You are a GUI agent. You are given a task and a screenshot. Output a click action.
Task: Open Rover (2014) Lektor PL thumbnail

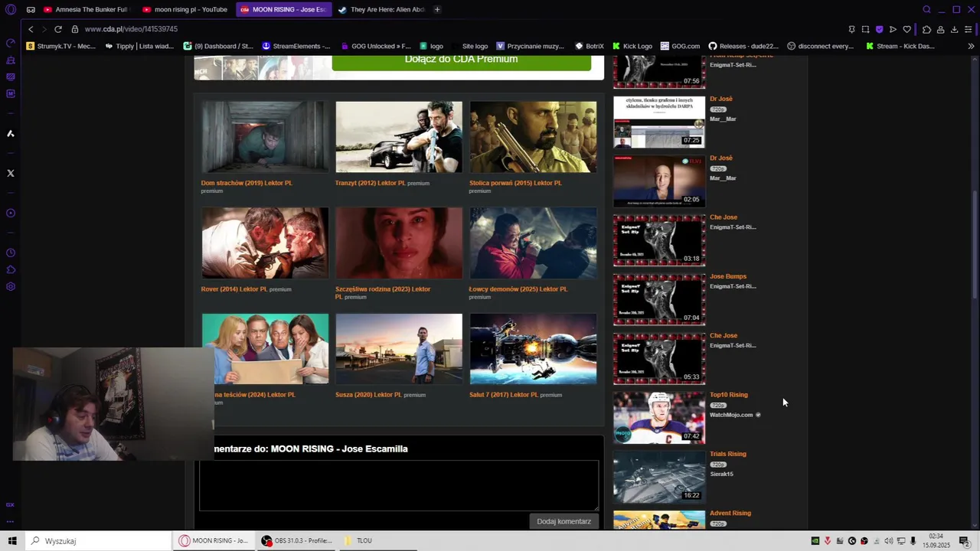pos(265,243)
